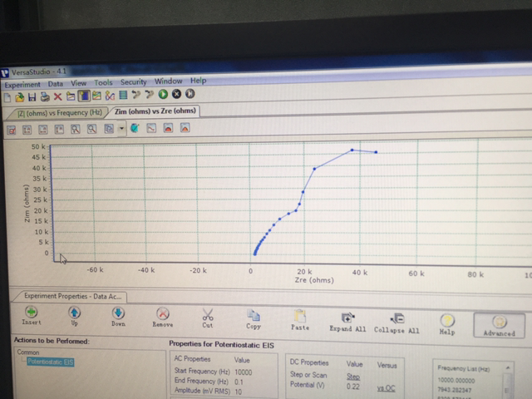Click the second wrench tools icon
This screenshot has height=399, width=532.
pos(150,95)
